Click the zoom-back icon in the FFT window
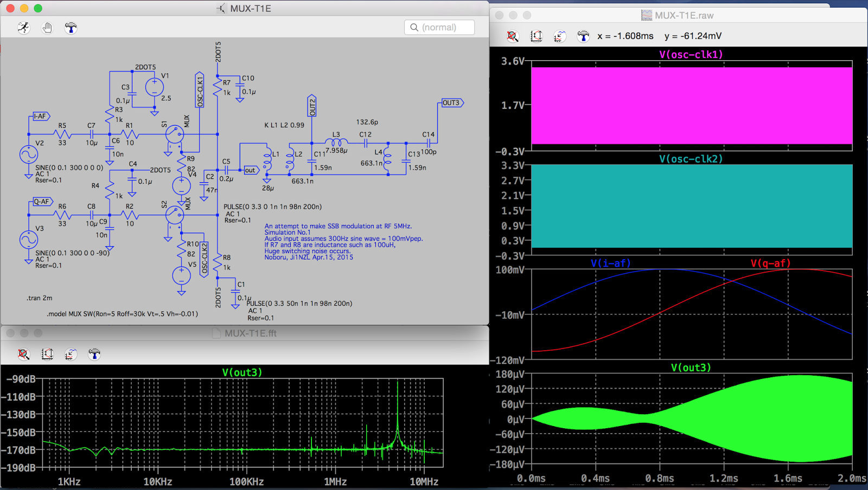868x490 pixels. click(x=71, y=354)
